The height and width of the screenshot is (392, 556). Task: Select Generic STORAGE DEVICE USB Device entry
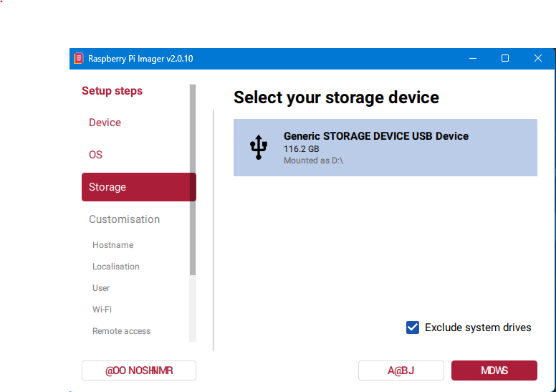tap(385, 148)
